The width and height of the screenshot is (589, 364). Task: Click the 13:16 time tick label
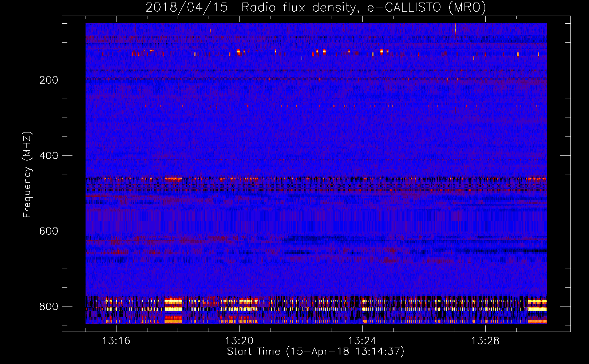click(x=116, y=341)
